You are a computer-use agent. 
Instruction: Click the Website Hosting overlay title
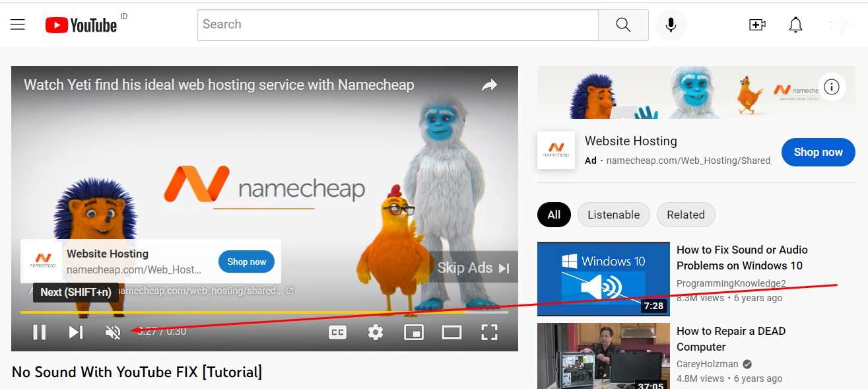pos(108,254)
